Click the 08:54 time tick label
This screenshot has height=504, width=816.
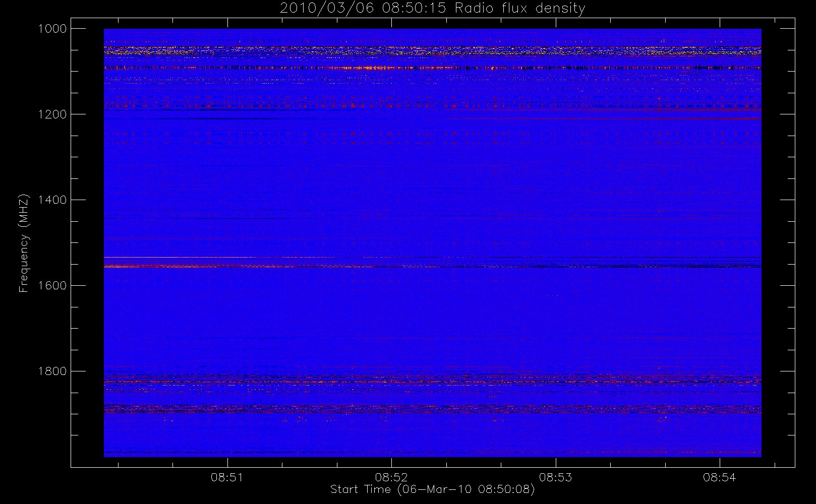point(720,477)
